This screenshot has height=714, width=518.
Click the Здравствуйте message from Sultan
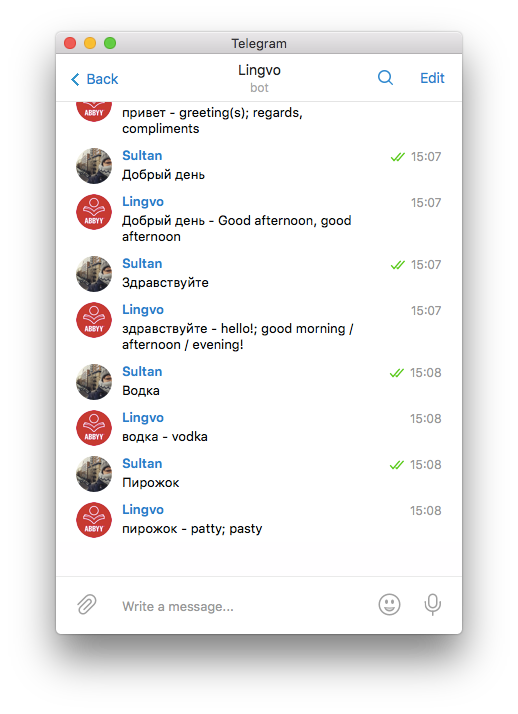click(x=165, y=283)
